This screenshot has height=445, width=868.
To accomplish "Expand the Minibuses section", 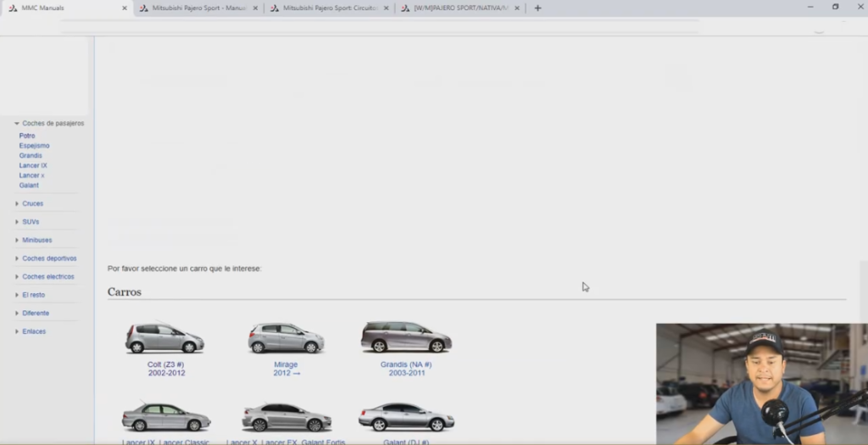I will (x=17, y=240).
